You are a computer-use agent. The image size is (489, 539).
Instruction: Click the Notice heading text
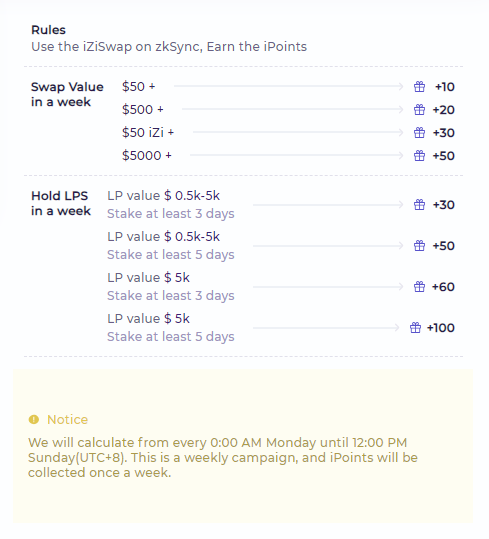[x=67, y=419]
